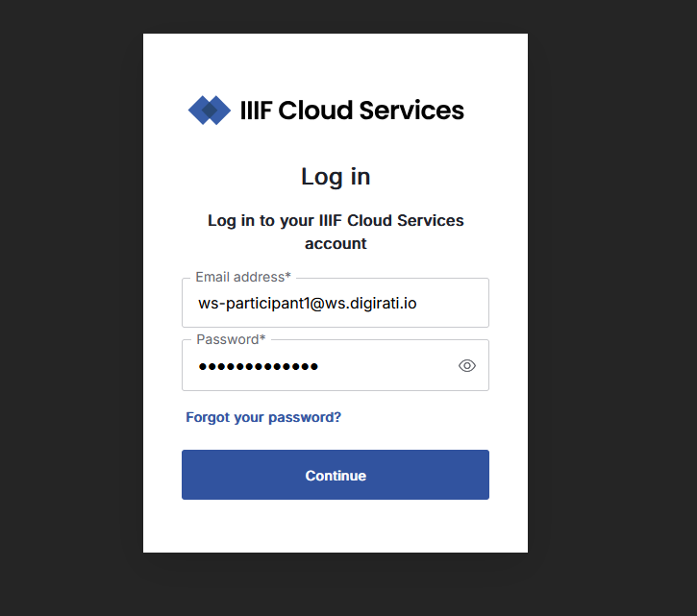Click the word 'Services' in the logo
Screen dimensions: 697x616
coord(411,111)
